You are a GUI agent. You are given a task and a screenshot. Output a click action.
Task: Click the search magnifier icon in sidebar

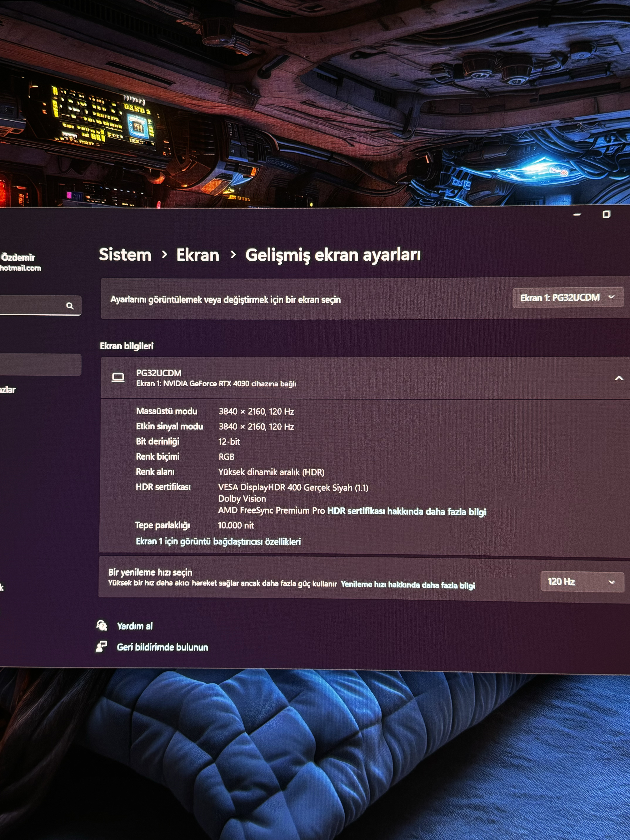(x=70, y=306)
